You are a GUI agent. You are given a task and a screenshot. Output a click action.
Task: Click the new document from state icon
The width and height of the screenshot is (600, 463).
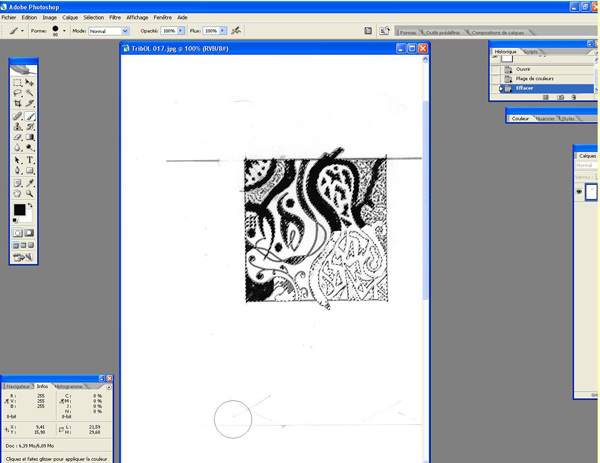546,97
